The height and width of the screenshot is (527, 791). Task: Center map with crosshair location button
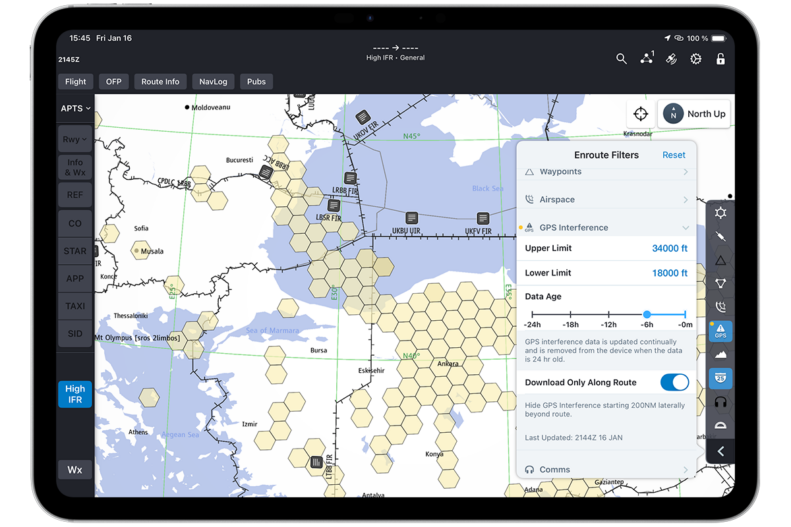[640, 114]
